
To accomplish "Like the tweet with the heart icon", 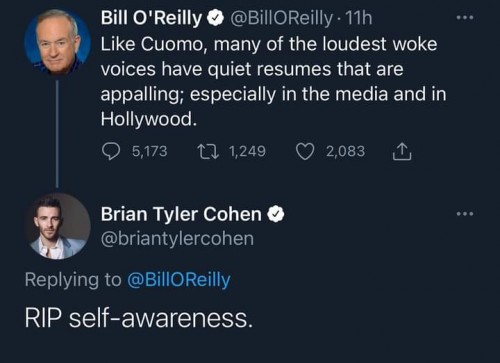I will (305, 151).
